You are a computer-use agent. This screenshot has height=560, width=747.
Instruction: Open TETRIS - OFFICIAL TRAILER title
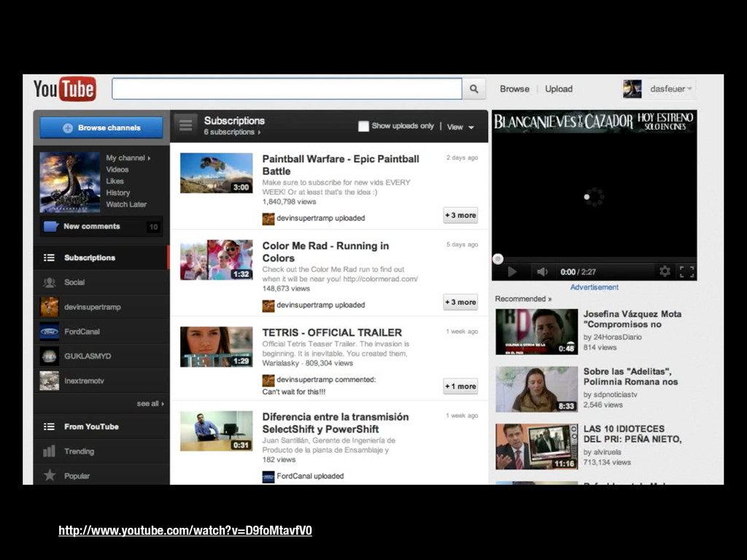pos(332,332)
